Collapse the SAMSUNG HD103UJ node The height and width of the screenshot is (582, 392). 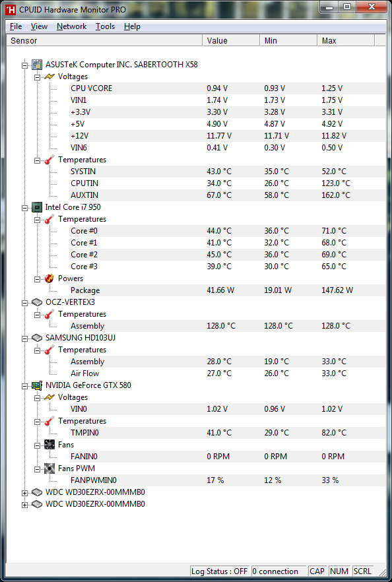(x=25, y=338)
